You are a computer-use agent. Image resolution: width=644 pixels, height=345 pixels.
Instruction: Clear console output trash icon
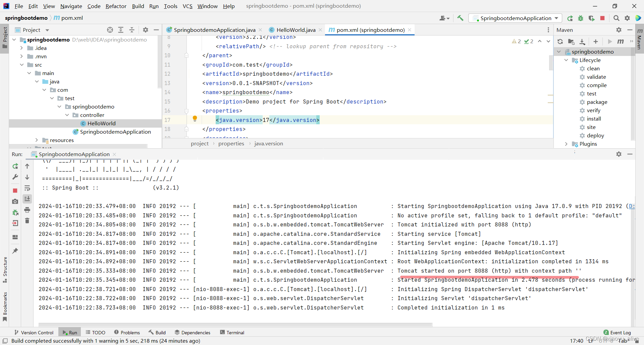pyautogui.click(x=27, y=221)
